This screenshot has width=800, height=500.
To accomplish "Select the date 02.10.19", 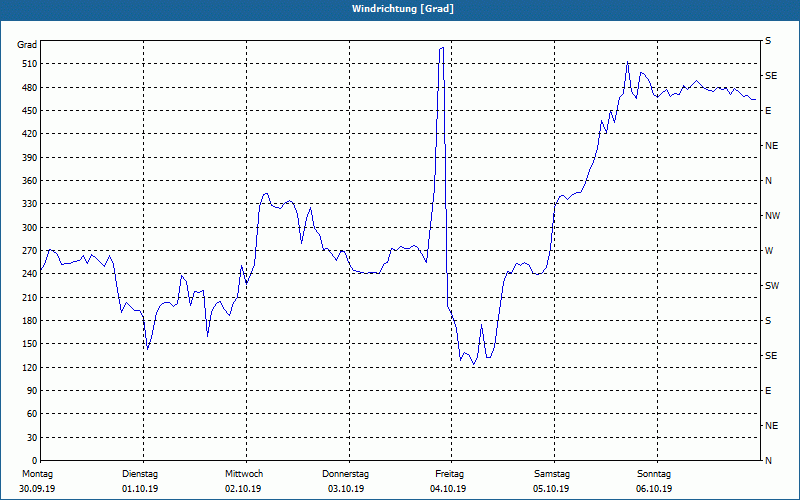I will tap(243, 489).
